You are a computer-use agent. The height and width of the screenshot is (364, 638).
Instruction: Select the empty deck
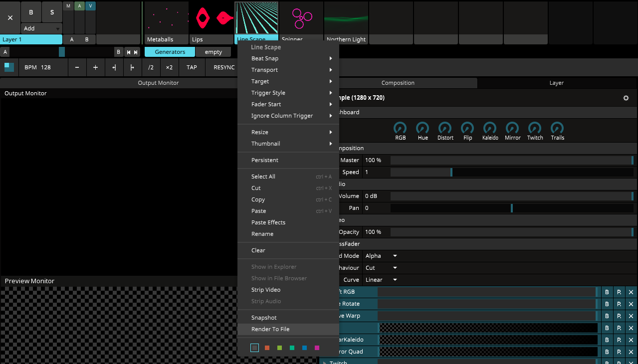pos(213,52)
